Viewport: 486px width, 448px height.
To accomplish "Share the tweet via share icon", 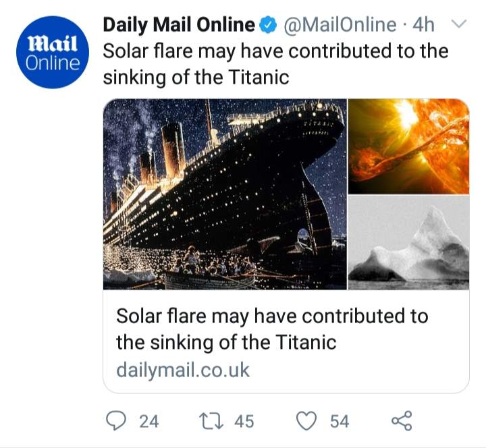I will pyautogui.click(x=401, y=421).
